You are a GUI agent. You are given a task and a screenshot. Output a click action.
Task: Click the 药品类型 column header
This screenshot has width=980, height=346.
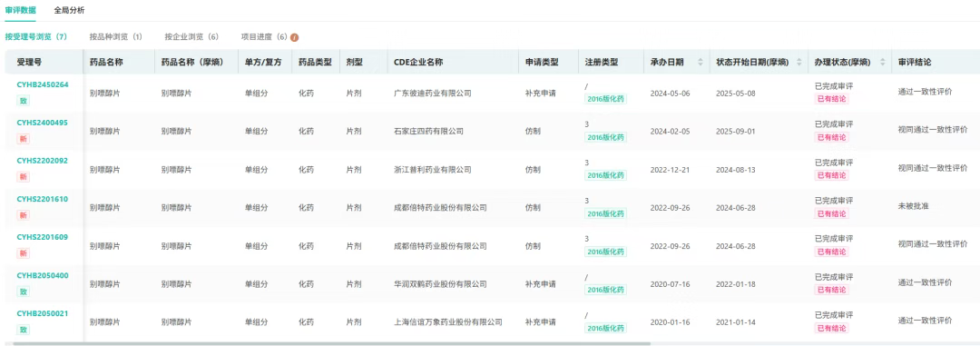tap(315, 62)
